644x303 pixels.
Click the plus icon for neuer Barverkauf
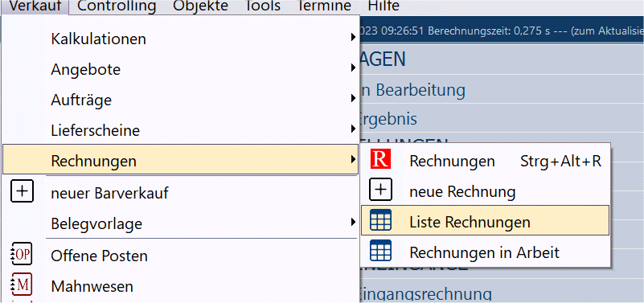(22, 192)
